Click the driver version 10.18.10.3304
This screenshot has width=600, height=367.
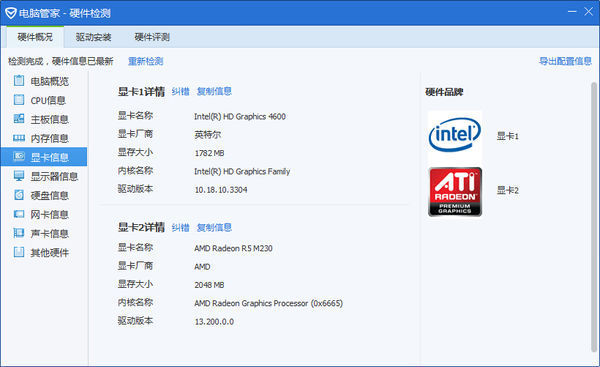(221, 190)
